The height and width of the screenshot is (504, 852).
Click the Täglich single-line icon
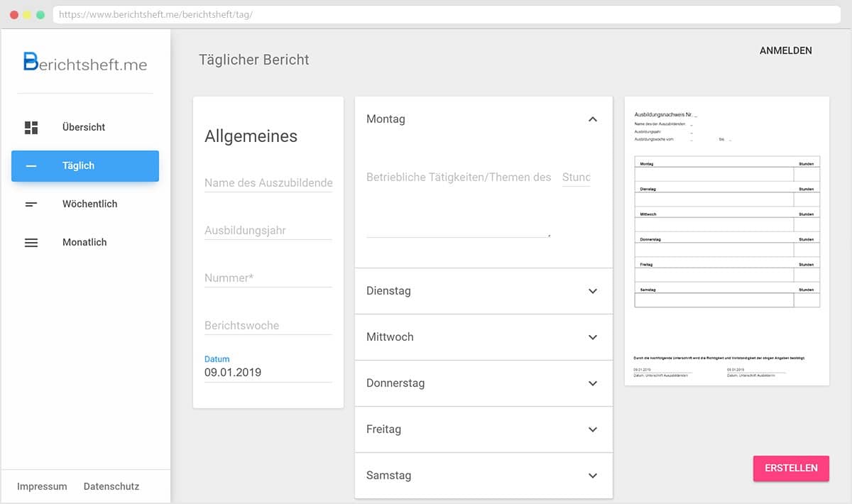31,166
